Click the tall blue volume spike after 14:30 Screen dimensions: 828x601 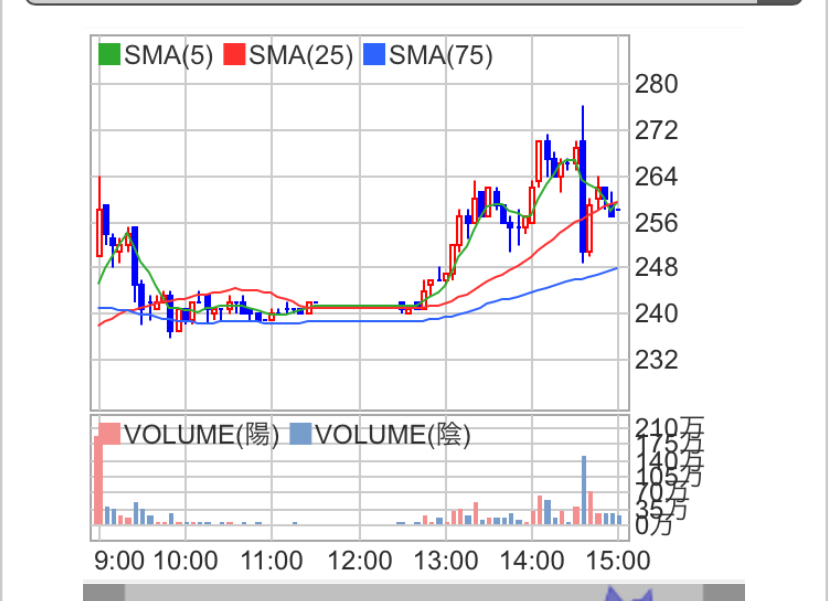(583, 490)
